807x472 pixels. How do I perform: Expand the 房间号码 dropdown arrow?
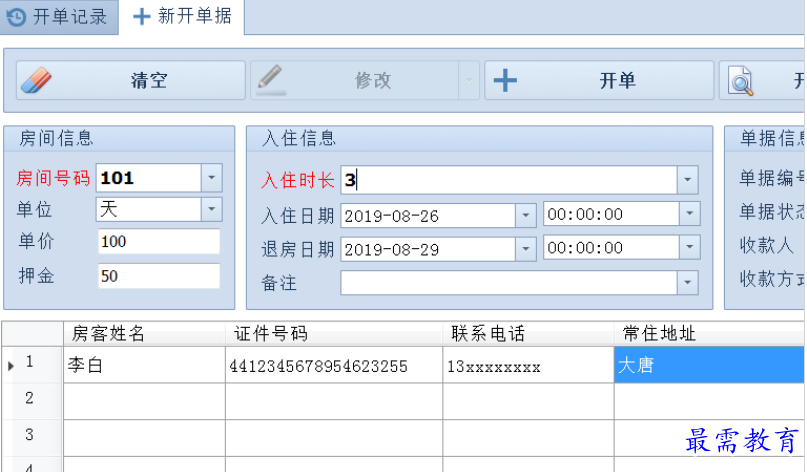[211, 179]
